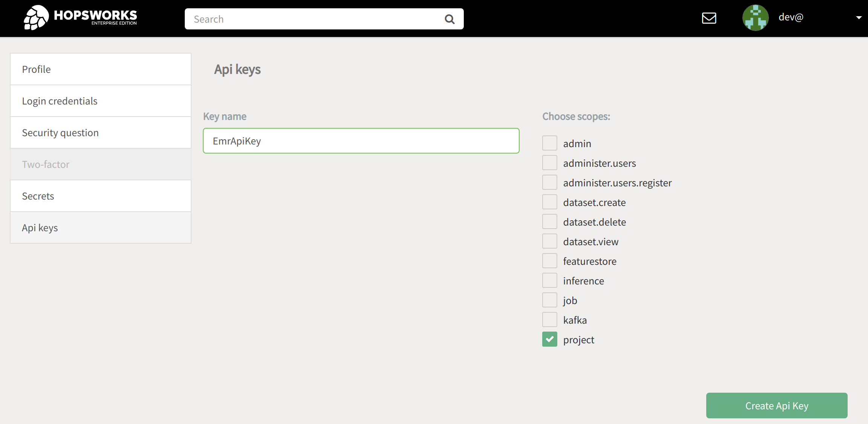
Task: Check the featurestore scope
Action: pos(549,260)
